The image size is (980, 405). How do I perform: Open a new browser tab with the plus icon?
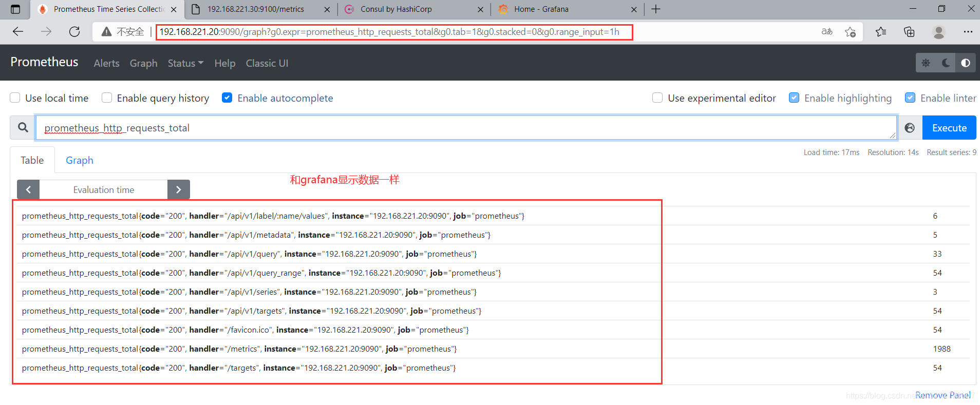(x=656, y=9)
